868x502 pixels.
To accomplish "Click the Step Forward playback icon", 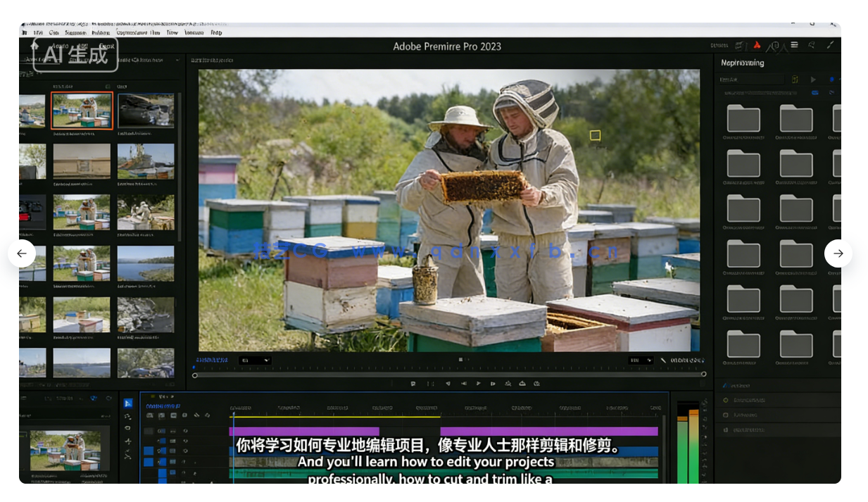I will 493,384.
